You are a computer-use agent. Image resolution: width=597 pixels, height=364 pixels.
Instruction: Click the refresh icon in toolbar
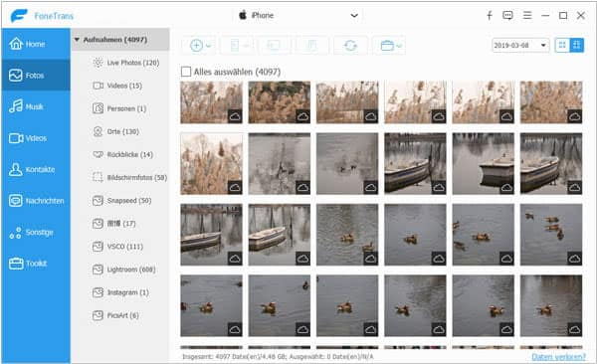350,46
